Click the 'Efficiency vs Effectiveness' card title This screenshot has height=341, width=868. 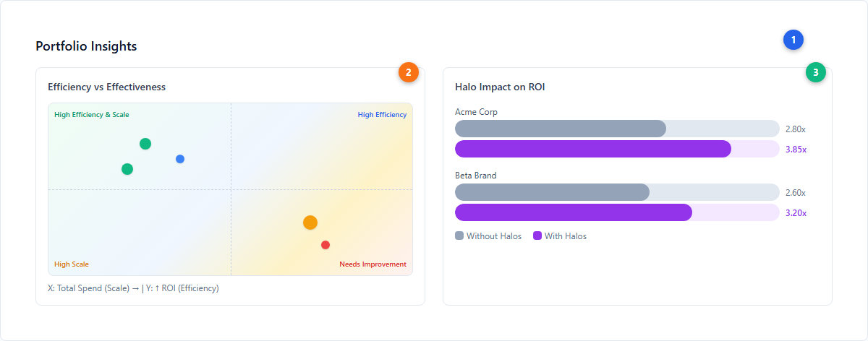click(x=106, y=87)
